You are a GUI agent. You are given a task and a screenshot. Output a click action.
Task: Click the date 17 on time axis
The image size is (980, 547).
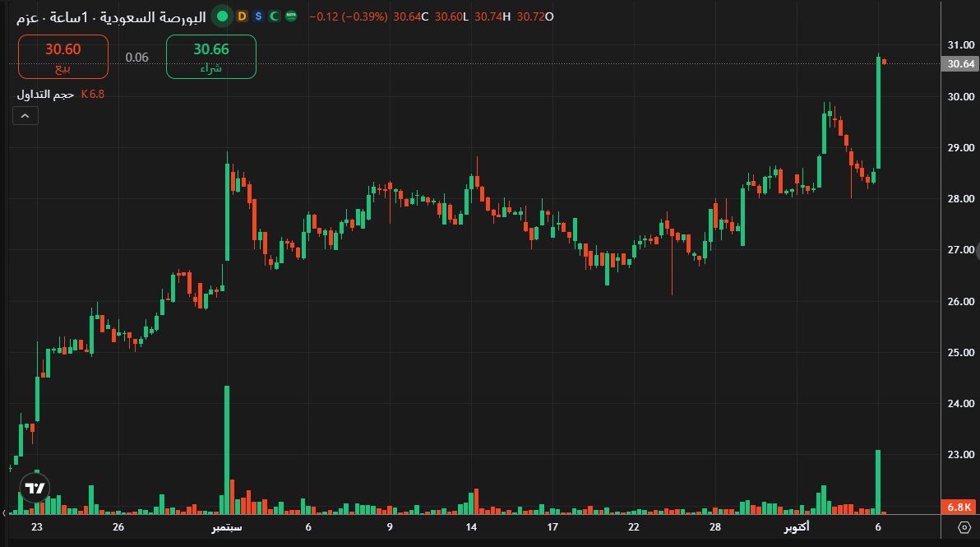click(552, 527)
